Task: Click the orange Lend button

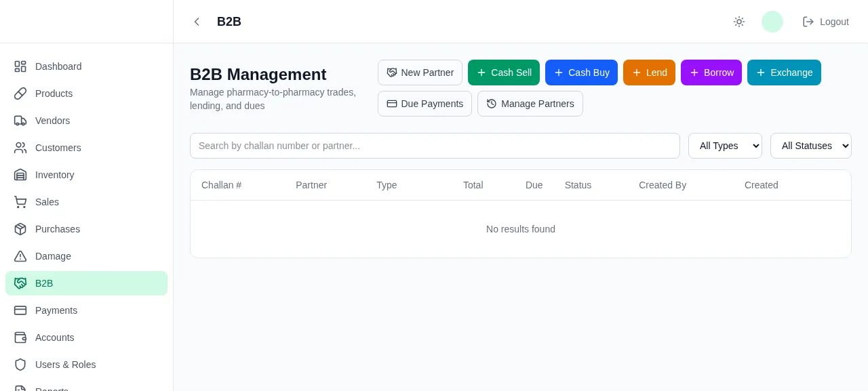Action: click(x=649, y=73)
